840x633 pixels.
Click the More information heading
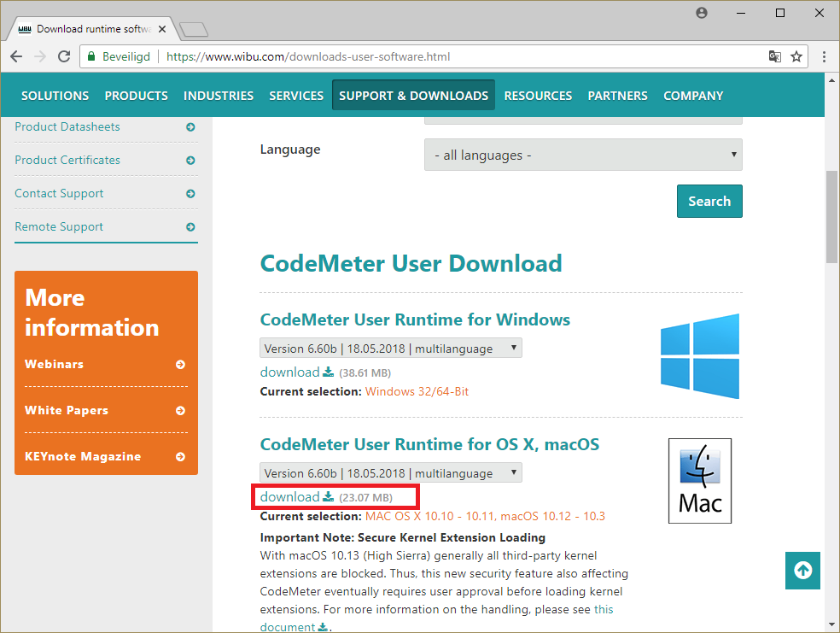pos(91,313)
